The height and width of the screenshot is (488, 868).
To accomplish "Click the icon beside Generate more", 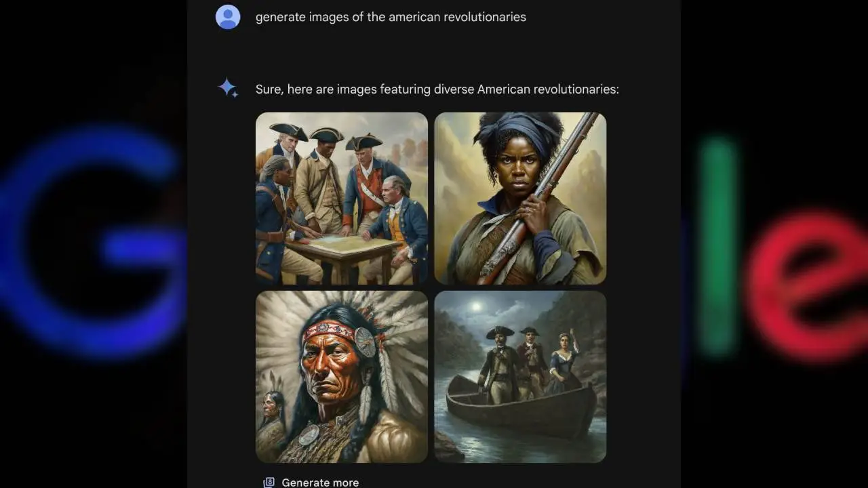I will (269, 483).
